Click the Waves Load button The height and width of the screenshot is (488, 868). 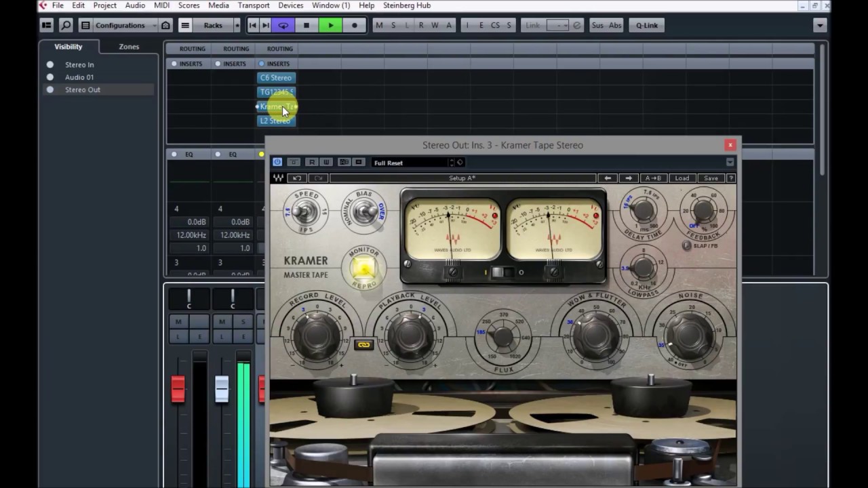click(682, 178)
